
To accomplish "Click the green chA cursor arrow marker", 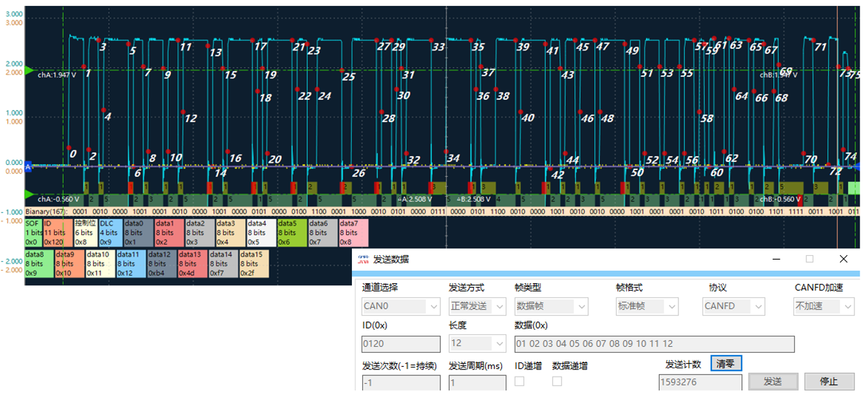I will (29, 69).
